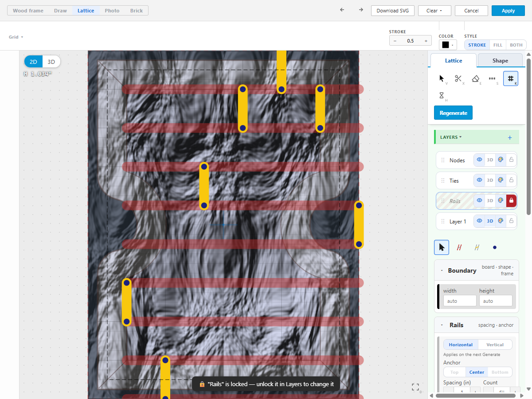Set style to FILL
532x399 pixels.
(x=498, y=45)
